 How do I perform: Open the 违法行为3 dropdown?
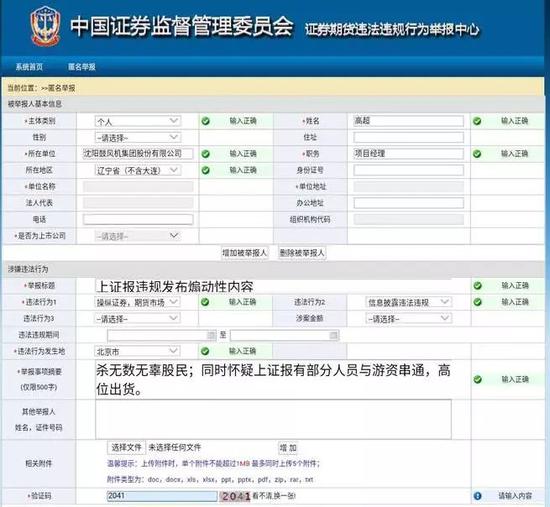pos(138,319)
